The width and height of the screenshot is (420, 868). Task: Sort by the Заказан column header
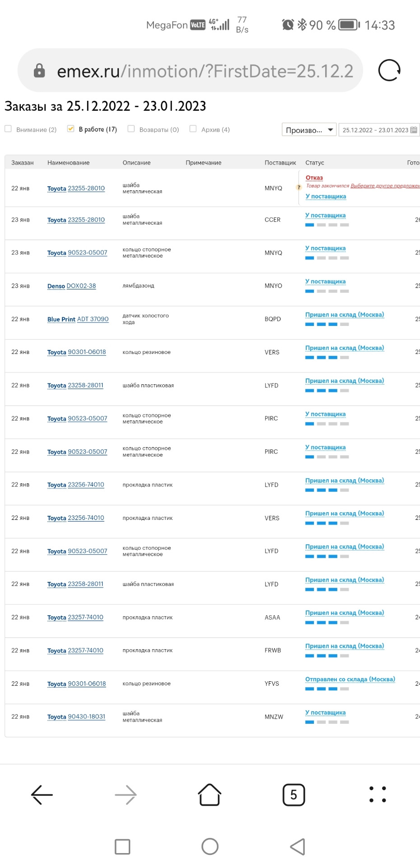click(x=23, y=163)
